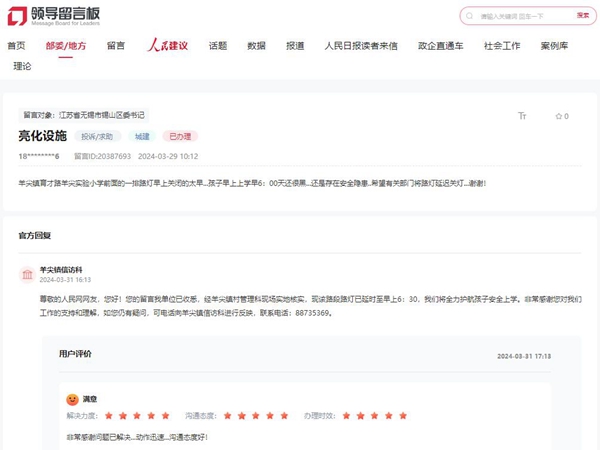Click the 已办理 status tag
600x450 pixels.
[x=180, y=137]
